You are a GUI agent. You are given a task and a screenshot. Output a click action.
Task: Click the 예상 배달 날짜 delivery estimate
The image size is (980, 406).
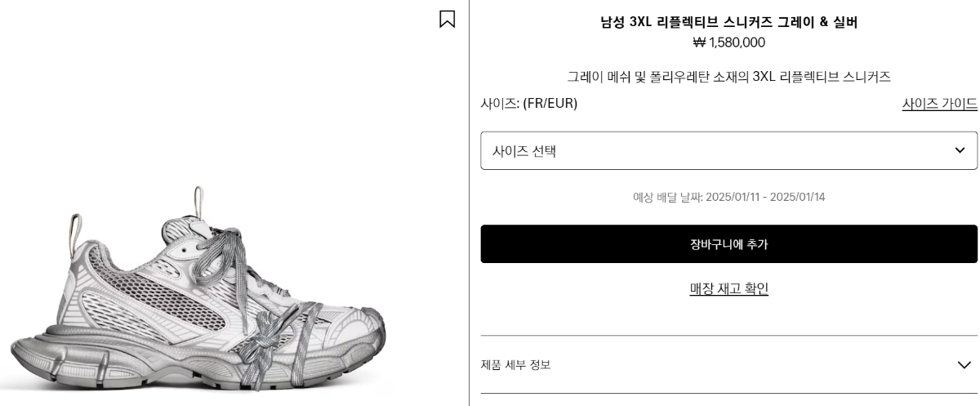728,197
